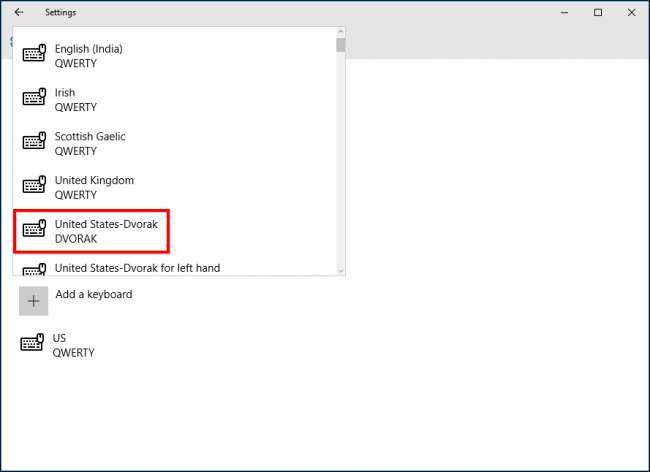The height and width of the screenshot is (472, 650).
Task: Select English (India) QWERTY layout
Action: tap(175, 56)
